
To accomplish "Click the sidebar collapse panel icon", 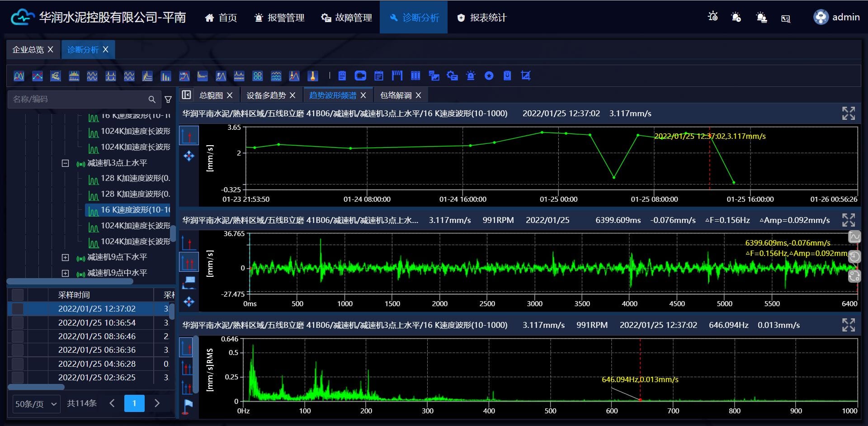I will pos(186,95).
